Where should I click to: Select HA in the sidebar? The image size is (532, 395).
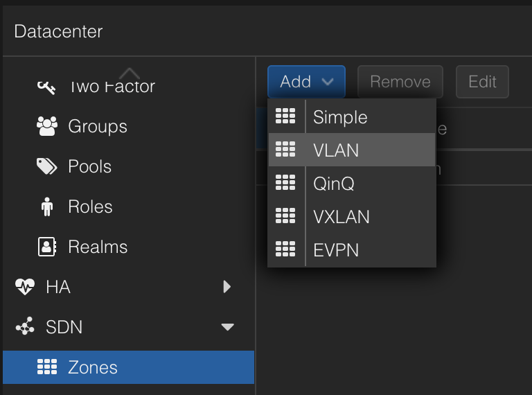coord(129,286)
